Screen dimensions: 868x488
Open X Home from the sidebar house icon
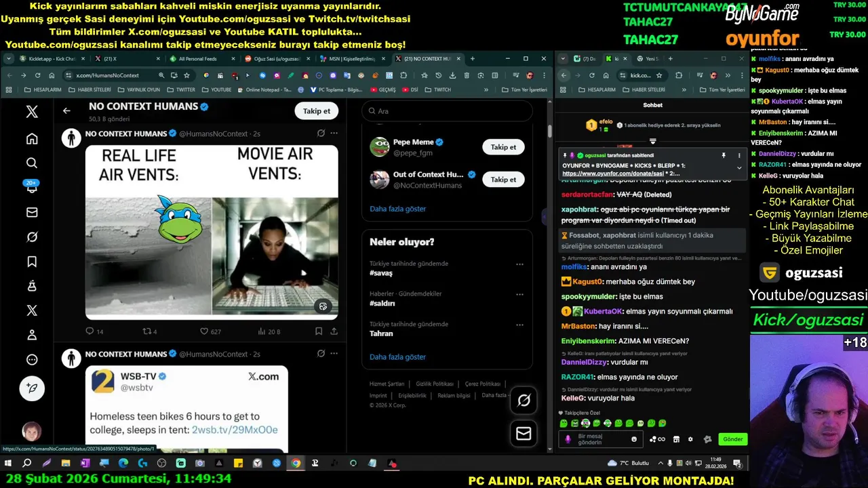click(32, 139)
